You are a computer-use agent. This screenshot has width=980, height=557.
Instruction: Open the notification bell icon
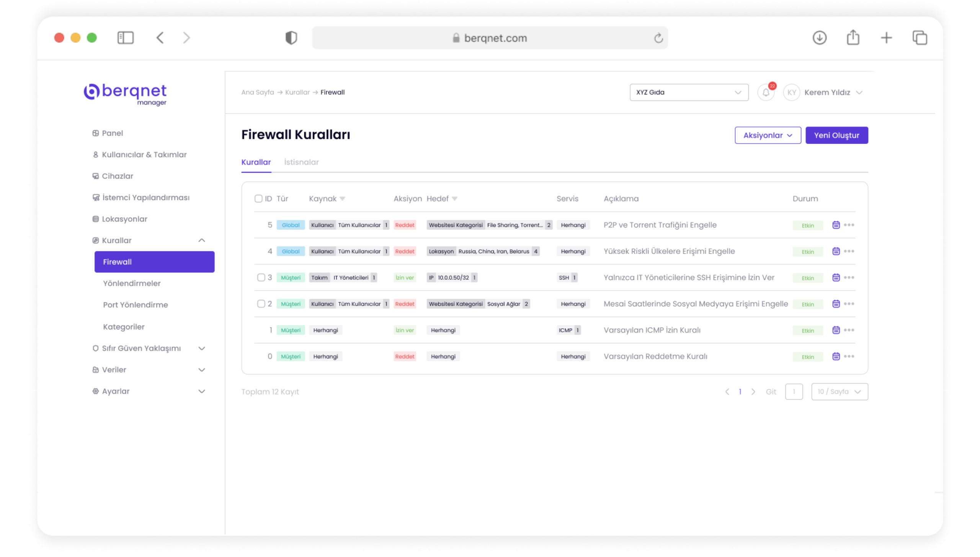[x=766, y=92]
